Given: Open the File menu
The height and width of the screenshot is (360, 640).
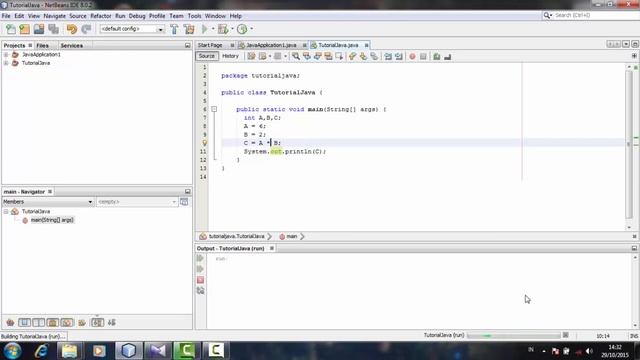Looking at the screenshot, I should tap(6, 16).
